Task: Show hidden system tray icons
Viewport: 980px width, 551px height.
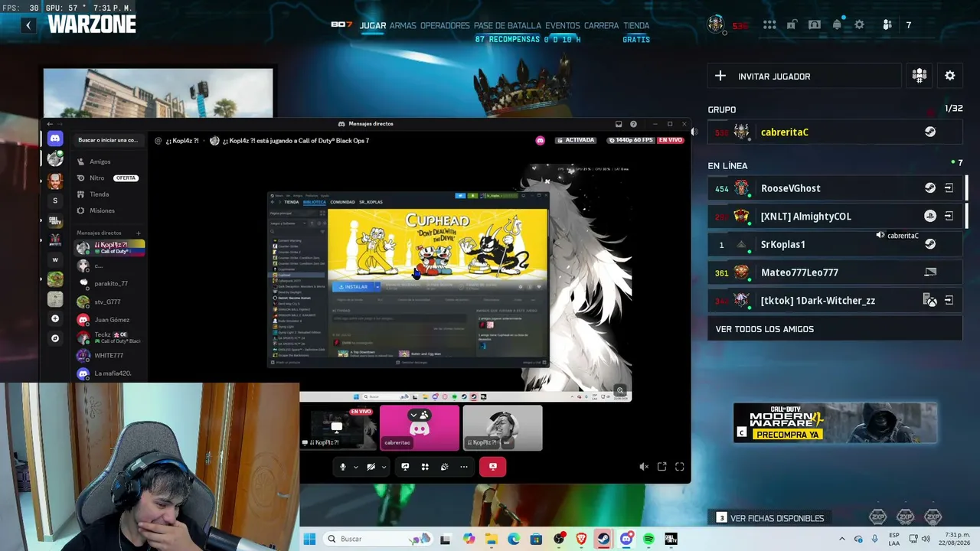Action: click(x=842, y=540)
